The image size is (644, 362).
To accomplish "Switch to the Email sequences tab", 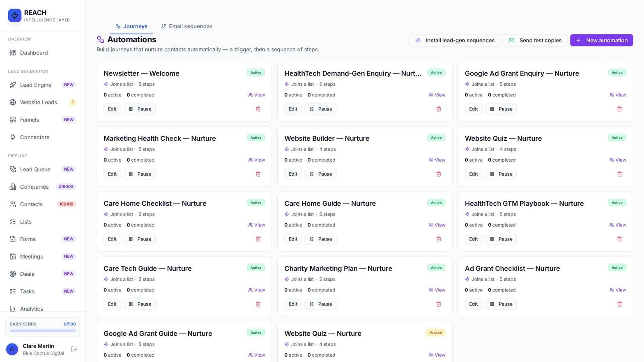I will point(186,26).
